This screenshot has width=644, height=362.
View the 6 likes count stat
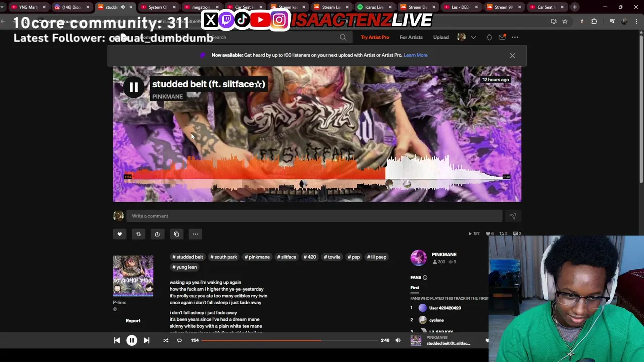tap(490, 234)
